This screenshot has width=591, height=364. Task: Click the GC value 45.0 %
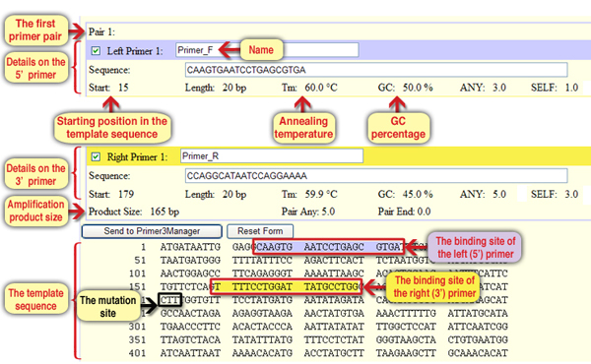pyautogui.click(x=418, y=194)
